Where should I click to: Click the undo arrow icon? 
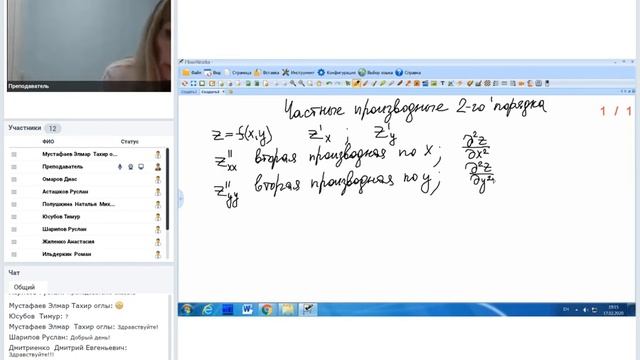[329, 83]
